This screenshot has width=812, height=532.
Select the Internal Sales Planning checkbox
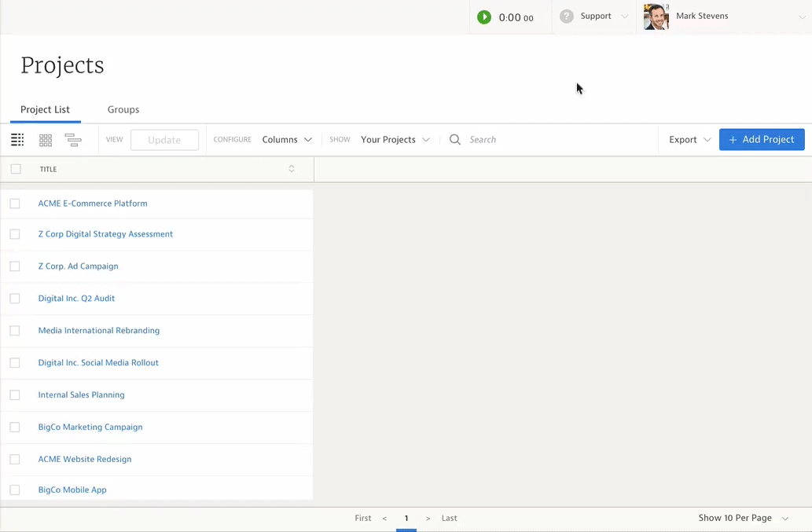coord(15,395)
